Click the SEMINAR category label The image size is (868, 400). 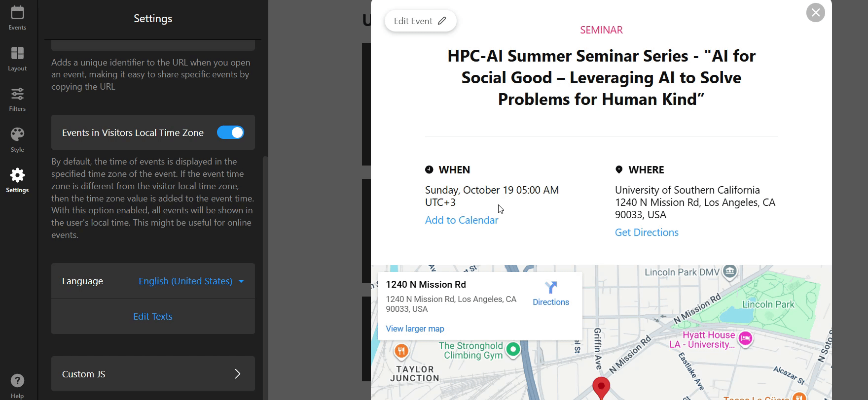(601, 30)
